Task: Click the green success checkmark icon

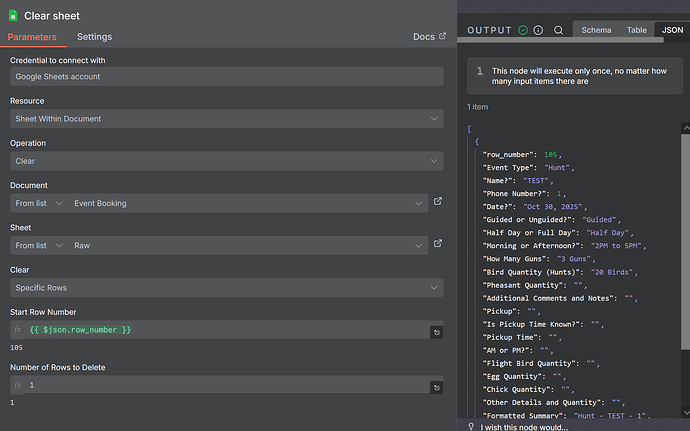Action: pyautogui.click(x=523, y=30)
